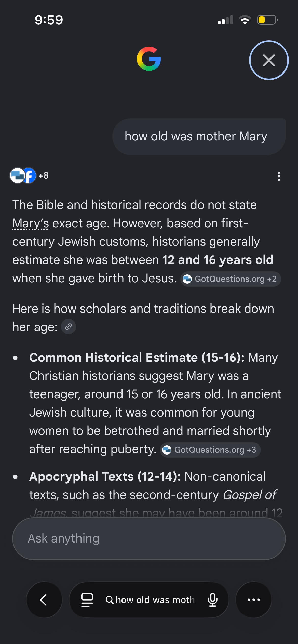Tap the Facebook source icon
Screen dimensions: 298x644
coord(29,175)
